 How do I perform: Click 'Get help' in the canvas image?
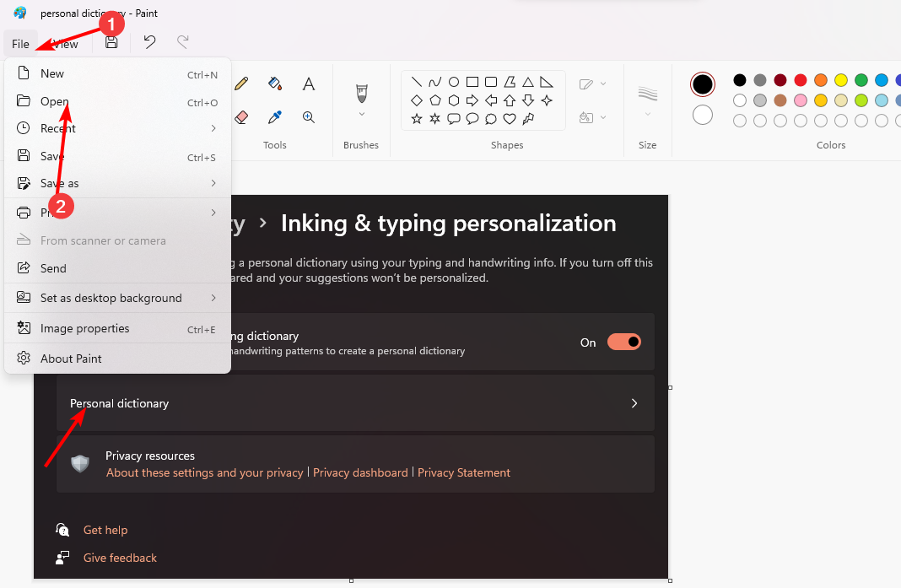105,530
